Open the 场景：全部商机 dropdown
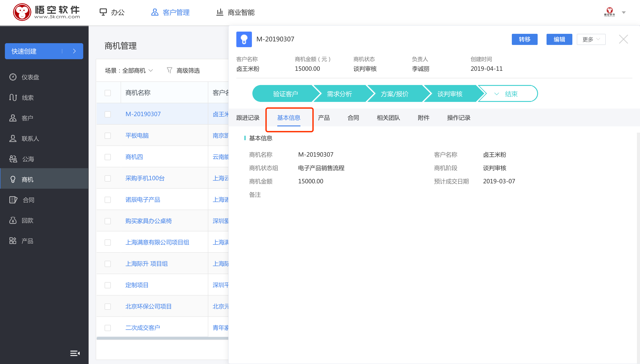The image size is (640, 364). point(129,71)
